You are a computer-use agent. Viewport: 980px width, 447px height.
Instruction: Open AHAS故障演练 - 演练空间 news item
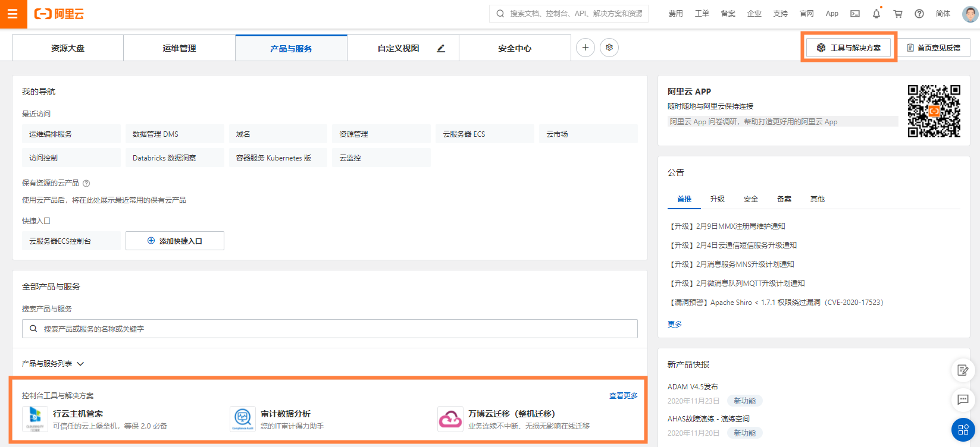(x=709, y=419)
